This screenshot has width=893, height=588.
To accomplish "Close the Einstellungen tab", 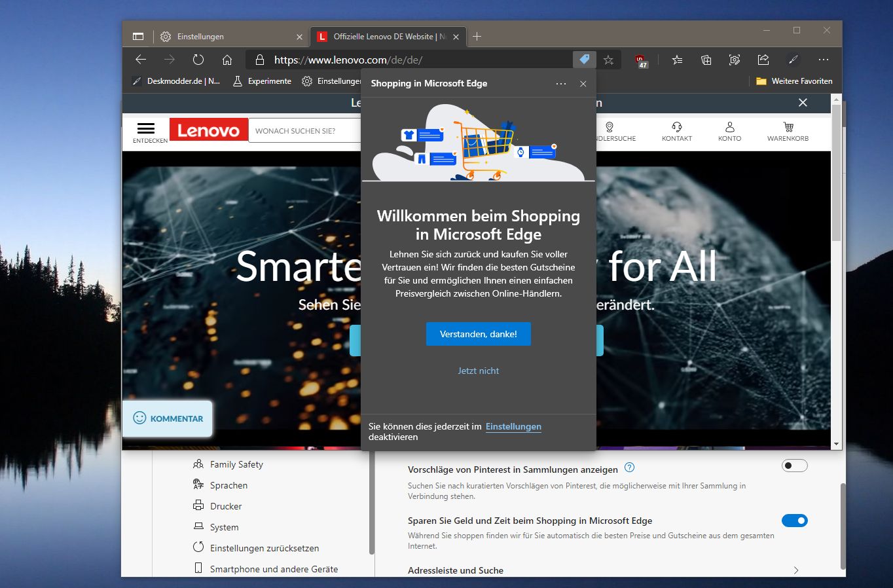I will 299,37.
